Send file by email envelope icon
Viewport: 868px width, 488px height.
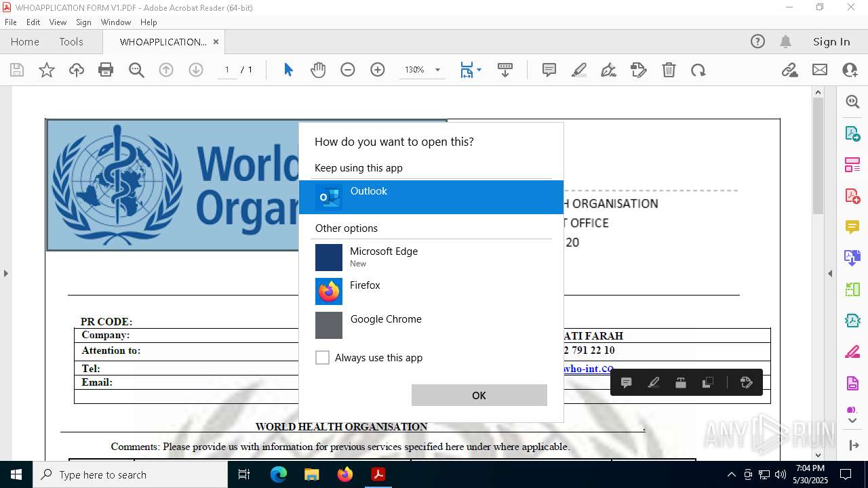[820, 70]
